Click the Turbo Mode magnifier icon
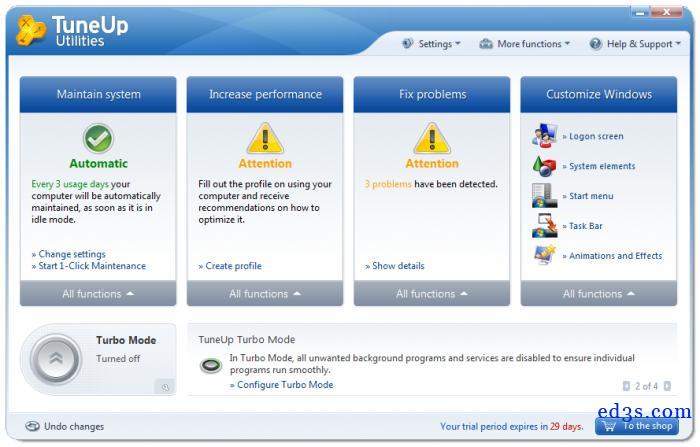 click(165, 387)
